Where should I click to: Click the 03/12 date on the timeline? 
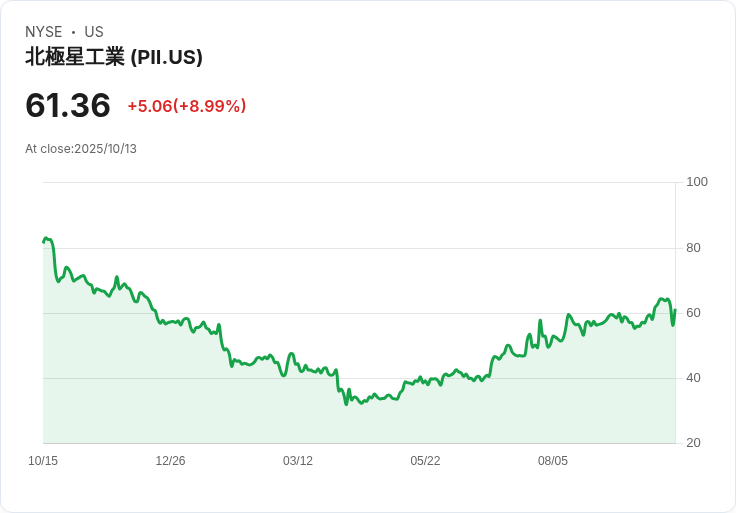[298, 461]
